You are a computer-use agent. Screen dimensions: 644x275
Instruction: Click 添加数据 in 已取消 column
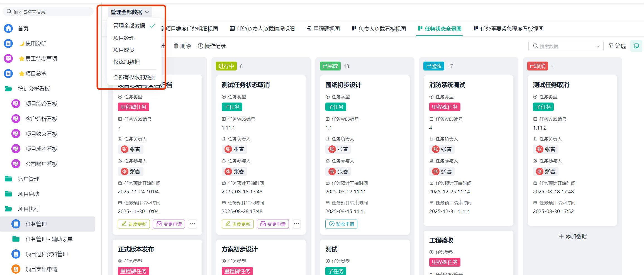coord(573,236)
